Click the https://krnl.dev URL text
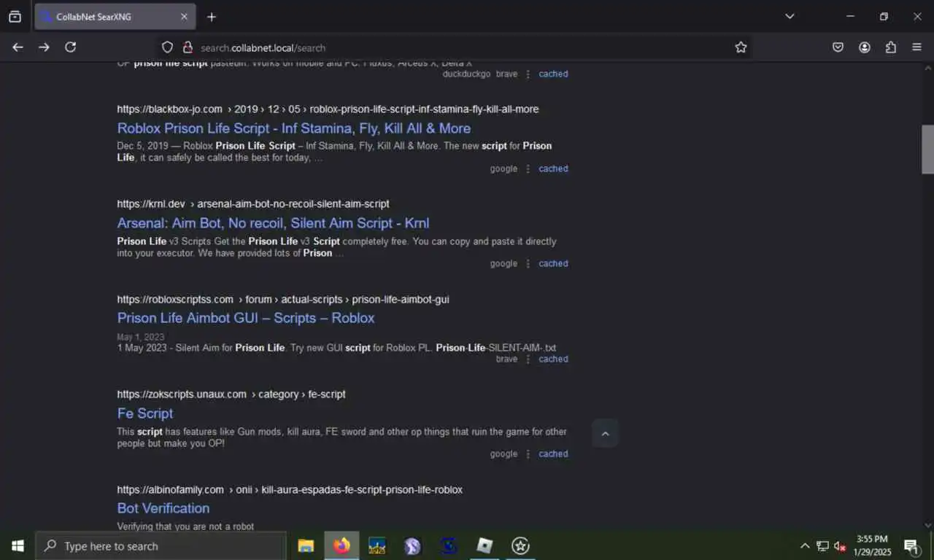 click(x=151, y=204)
